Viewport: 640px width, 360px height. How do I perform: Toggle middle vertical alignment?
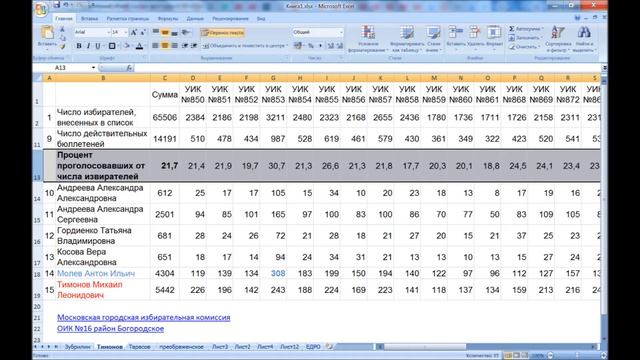(x=165, y=32)
